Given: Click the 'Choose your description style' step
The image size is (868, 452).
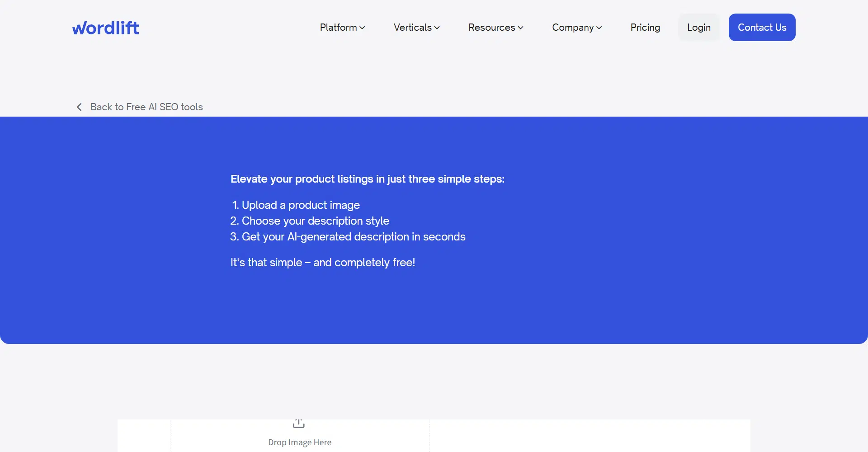Looking at the screenshot, I should [315, 221].
